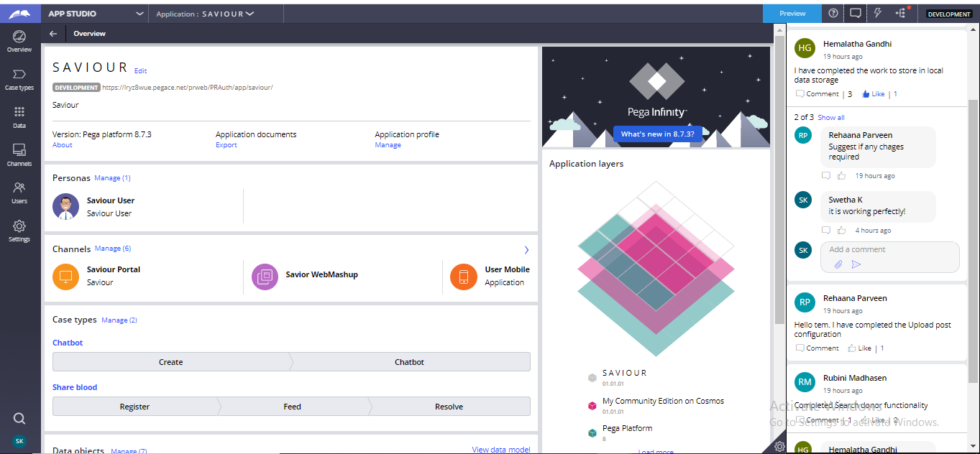
Task: Click the Savior WebMashup channel icon
Action: pos(265,277)
